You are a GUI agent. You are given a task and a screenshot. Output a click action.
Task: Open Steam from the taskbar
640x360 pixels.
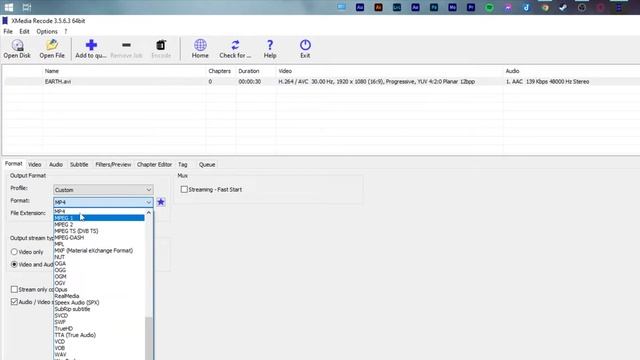coord(563,7)
